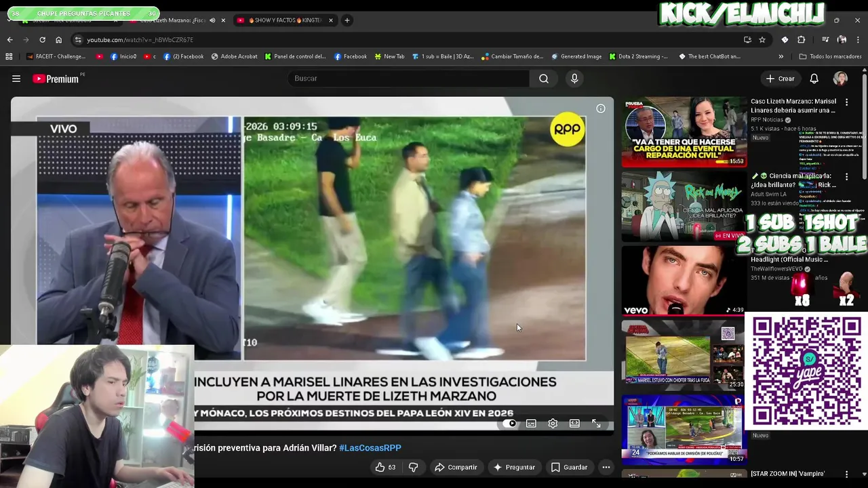Open options for STAR ZOOM IN Vampire video

[x=846, y=474]
